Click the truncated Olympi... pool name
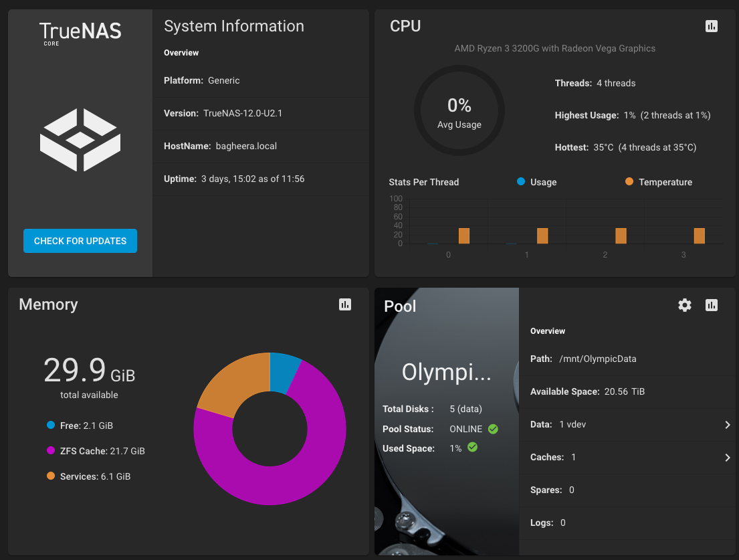The height and width of the screenshot is (560, 739). click(x=446, y=373)
